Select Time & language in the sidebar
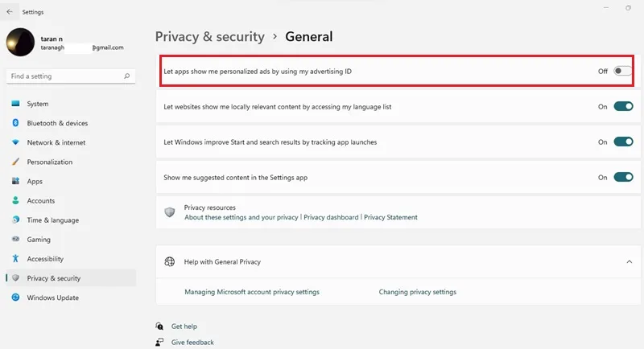This screenshot has width=644, height=349. 52,220
